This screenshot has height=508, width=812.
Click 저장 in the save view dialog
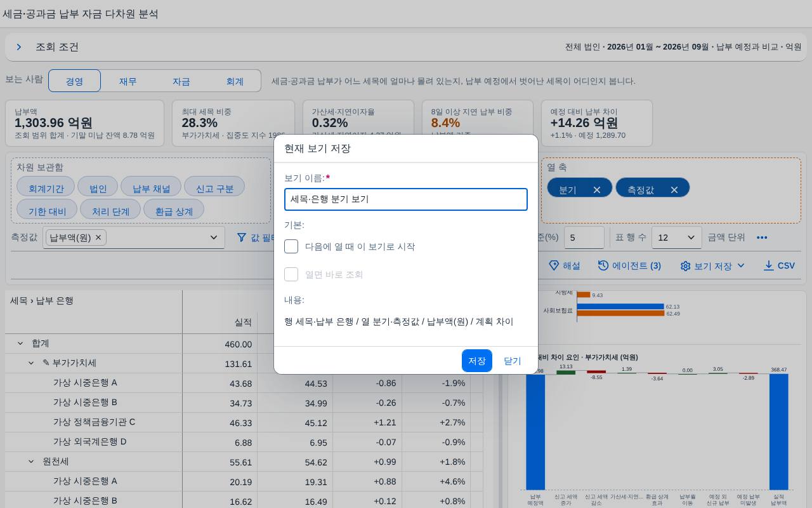pos(477,361)
